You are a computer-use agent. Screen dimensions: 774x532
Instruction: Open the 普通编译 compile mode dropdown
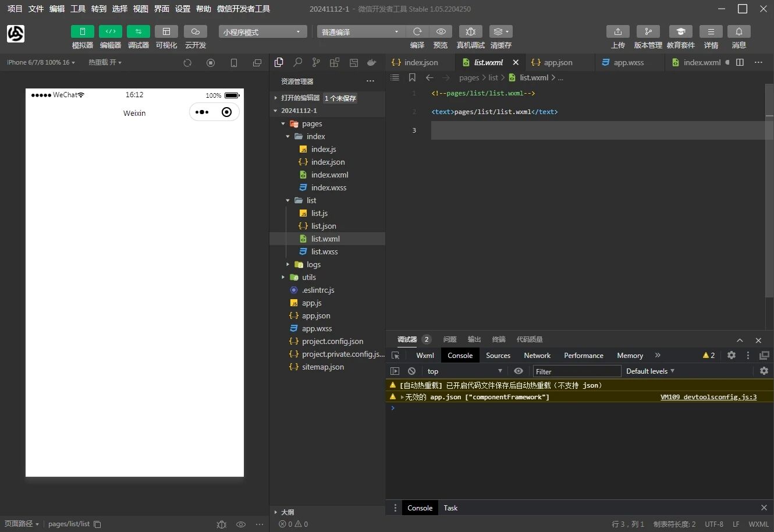point(361,32)
